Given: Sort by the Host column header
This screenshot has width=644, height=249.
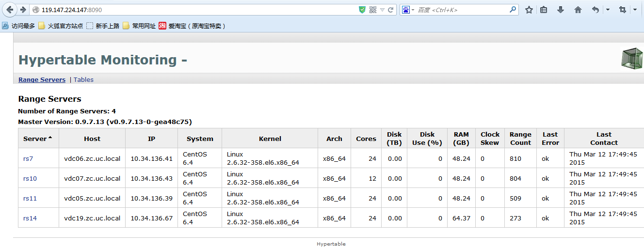Looking at the screenshot, I should 92,139.
